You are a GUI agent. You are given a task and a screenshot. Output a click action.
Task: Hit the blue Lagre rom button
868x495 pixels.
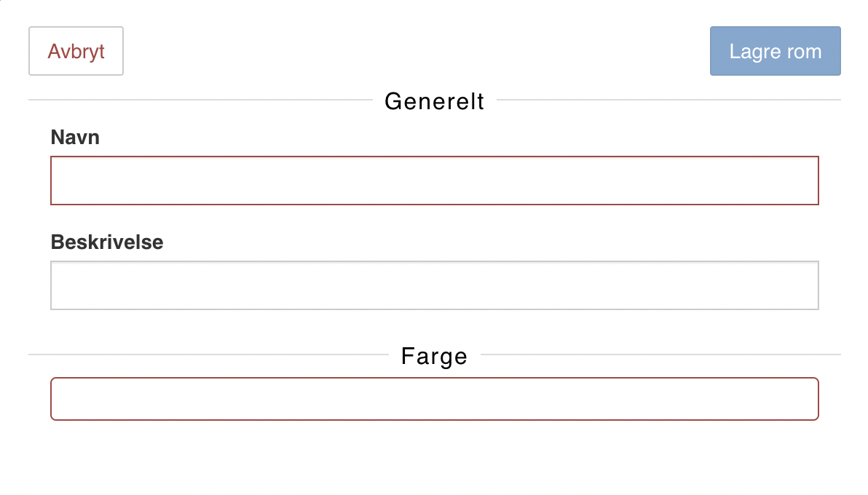click(x=775, y=51)
